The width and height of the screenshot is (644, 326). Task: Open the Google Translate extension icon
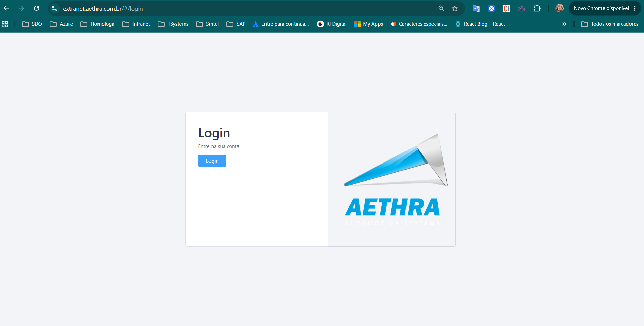point(476,8)
